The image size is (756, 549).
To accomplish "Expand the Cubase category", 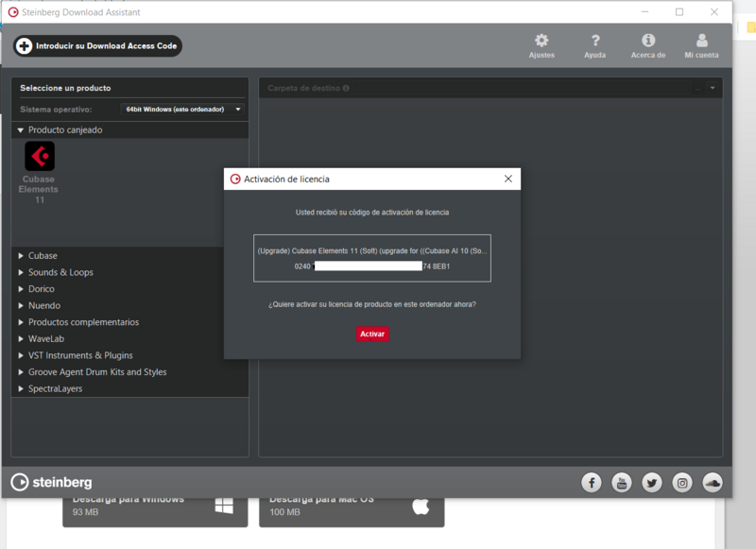I will click(x=21, y=255).
